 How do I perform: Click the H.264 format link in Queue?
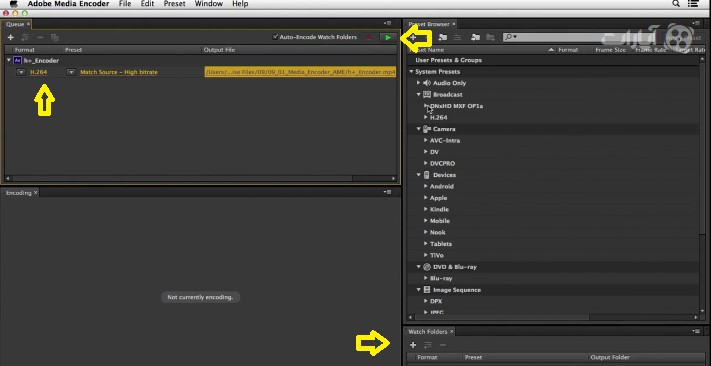click(x=39, y=72)
